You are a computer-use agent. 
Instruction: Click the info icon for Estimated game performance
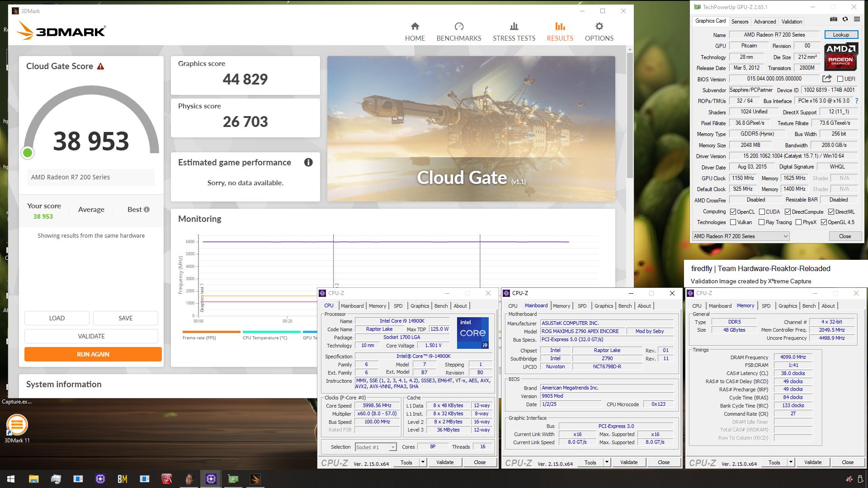pyautogui.click(x=308, y=162)
